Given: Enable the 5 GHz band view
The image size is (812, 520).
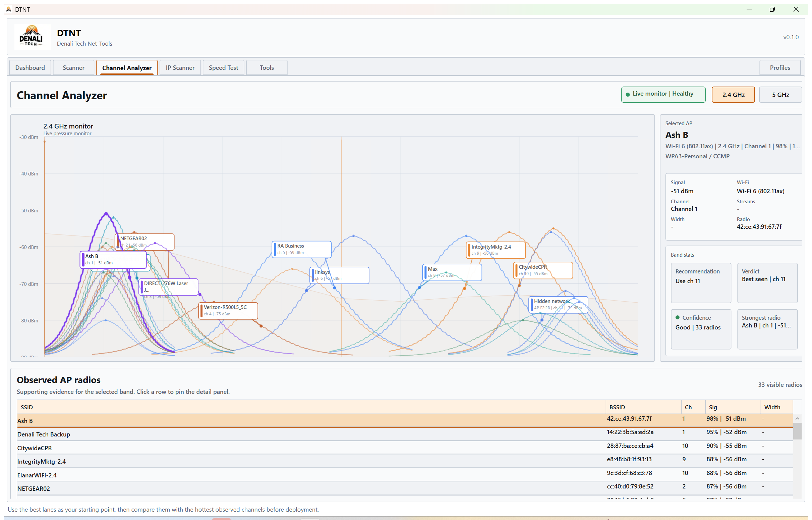Looking at the screenshot, I should (x=780, y=95).
